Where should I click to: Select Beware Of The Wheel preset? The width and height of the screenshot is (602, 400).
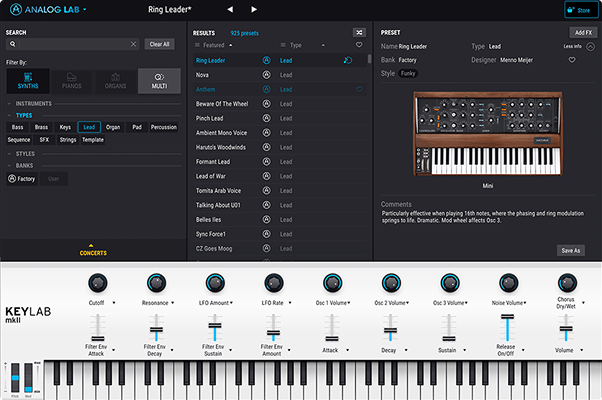click(280, 104)
